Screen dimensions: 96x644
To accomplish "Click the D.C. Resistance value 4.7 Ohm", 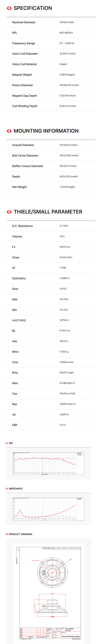I will 64,226.
